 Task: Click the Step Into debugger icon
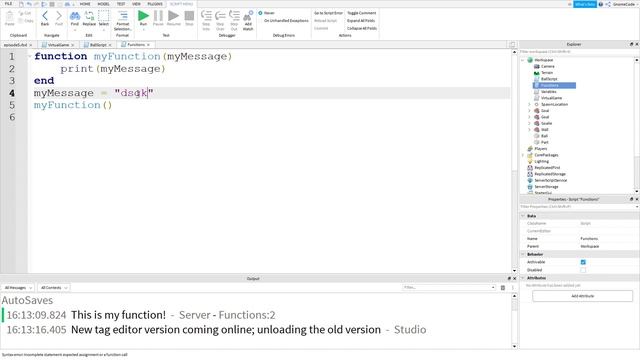[206, 16]
